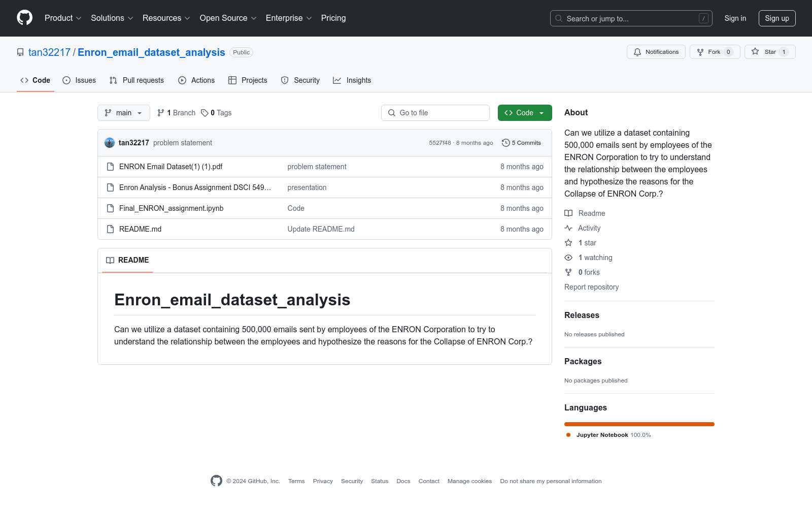Click 'Do not share my personal information'
The height and width of the screenshot is (508, 812).
pyautogui.click(x=551, y=481)
